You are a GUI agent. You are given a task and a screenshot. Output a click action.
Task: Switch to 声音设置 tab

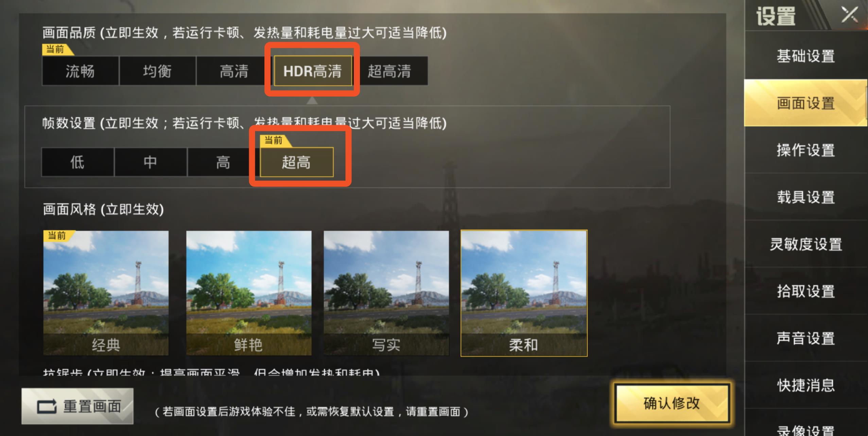click(806, 338)
